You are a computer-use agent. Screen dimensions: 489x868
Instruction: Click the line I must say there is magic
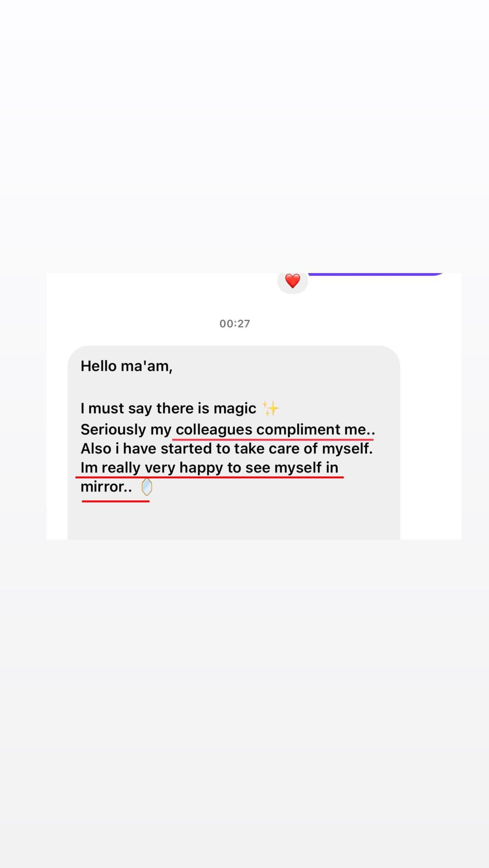pos(168,408)
